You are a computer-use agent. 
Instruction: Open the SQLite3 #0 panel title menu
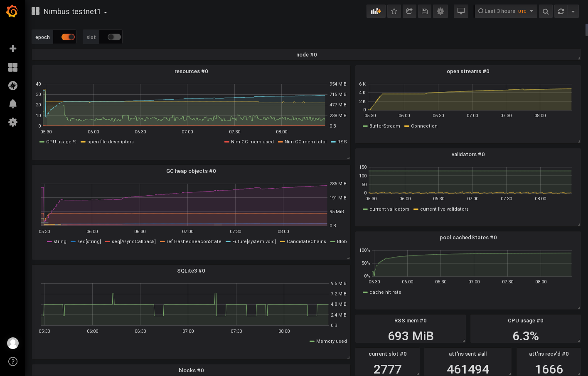click(x=191, y=271)
